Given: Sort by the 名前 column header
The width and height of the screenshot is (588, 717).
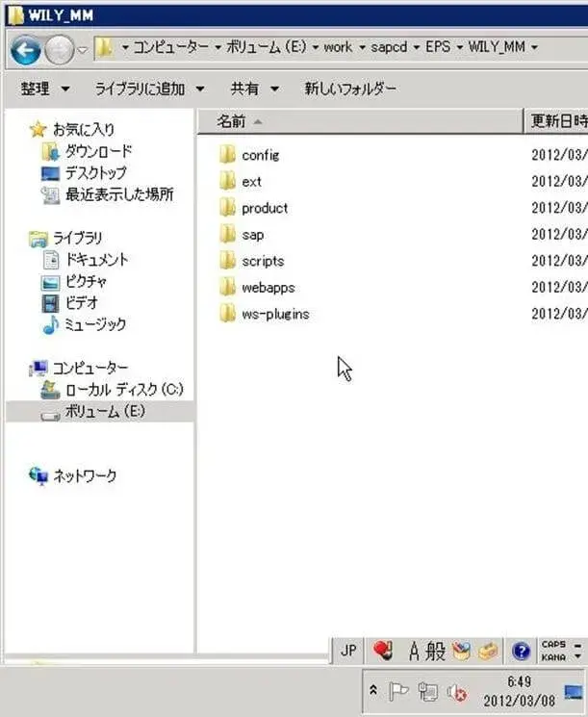Looking at the screenshot, I should pos(360,121).
